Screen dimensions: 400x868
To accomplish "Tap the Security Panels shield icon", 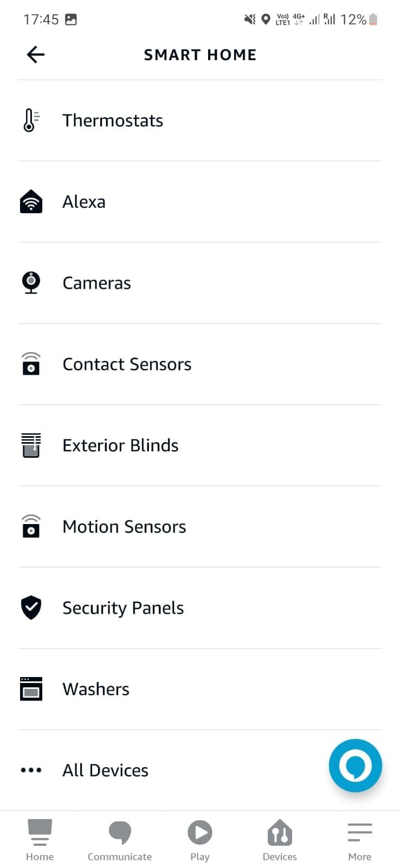I will coord(31,608).
